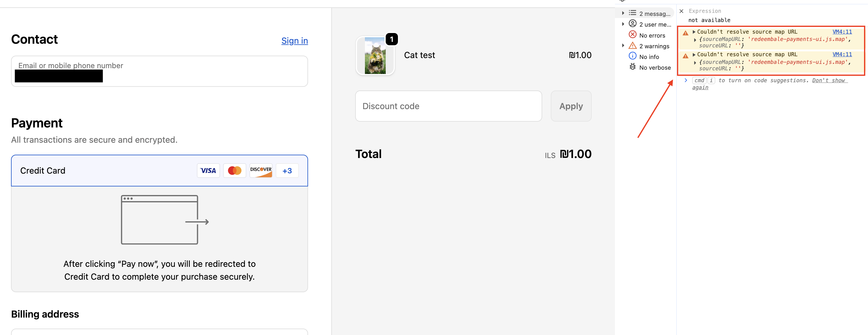Select the No verbose bug icon

coord(632,67)
